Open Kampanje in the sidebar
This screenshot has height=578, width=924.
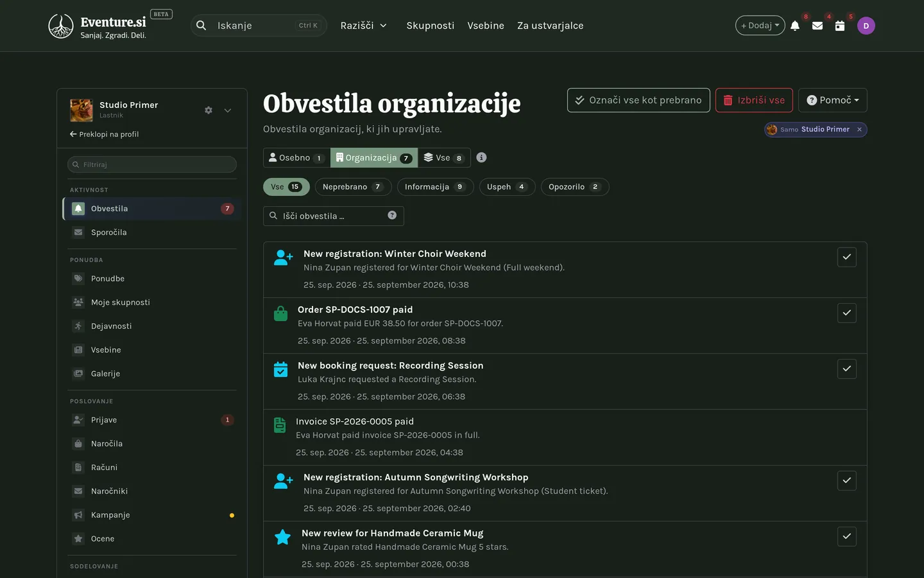[152, 515]
